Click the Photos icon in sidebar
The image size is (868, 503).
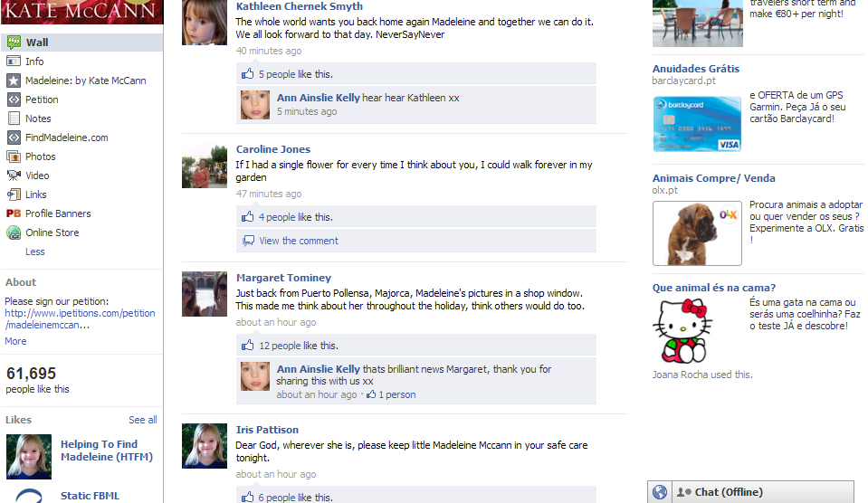14,157
